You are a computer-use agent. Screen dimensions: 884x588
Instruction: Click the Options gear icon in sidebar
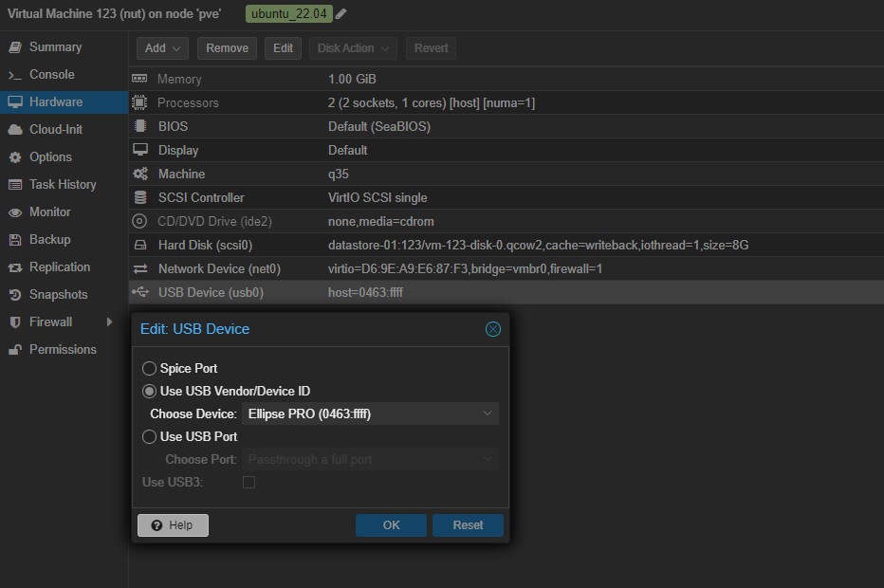coord(14,157)
